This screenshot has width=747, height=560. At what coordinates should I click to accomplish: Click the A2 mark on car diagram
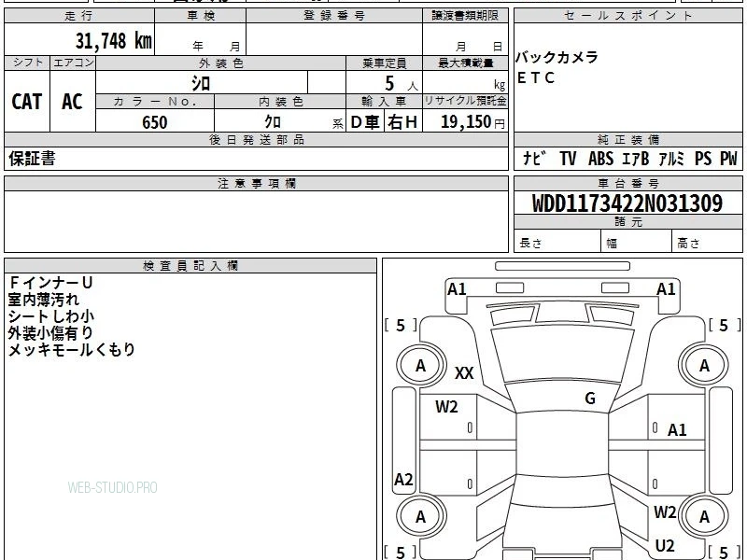point(403,480)
